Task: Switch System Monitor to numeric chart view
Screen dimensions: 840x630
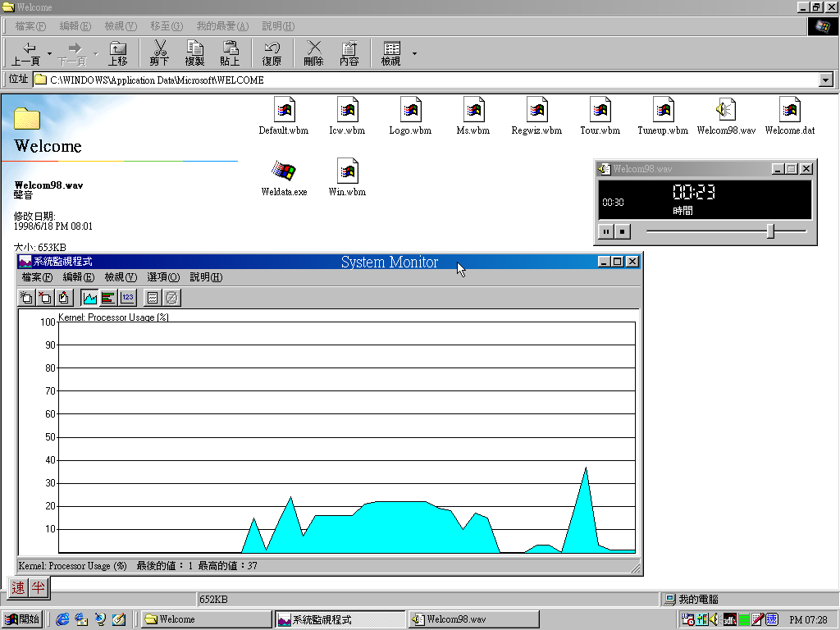Action: pos(127,297)
